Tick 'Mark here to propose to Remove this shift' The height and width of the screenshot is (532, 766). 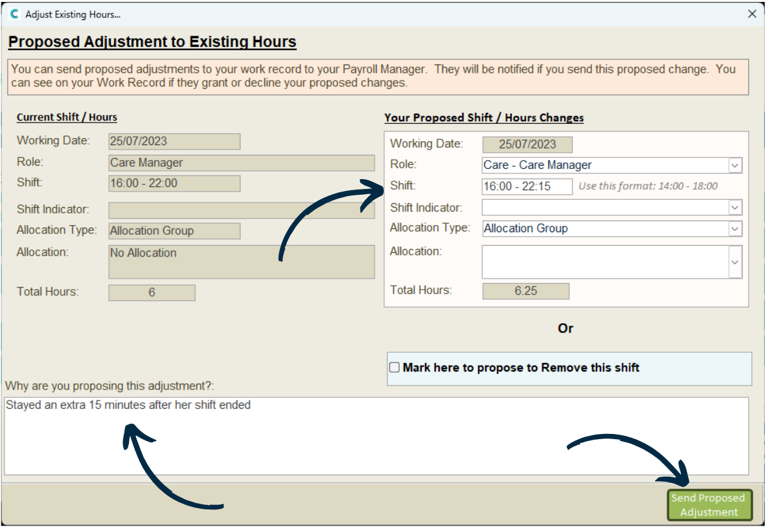tap(394, 368)
